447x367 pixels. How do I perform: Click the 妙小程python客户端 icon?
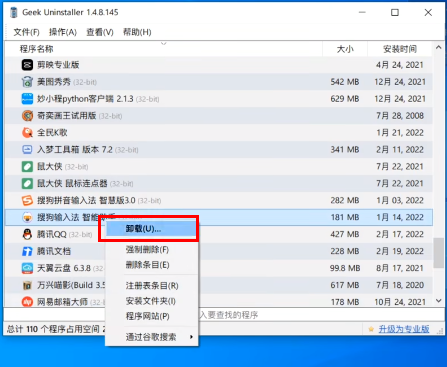point(27,99)
